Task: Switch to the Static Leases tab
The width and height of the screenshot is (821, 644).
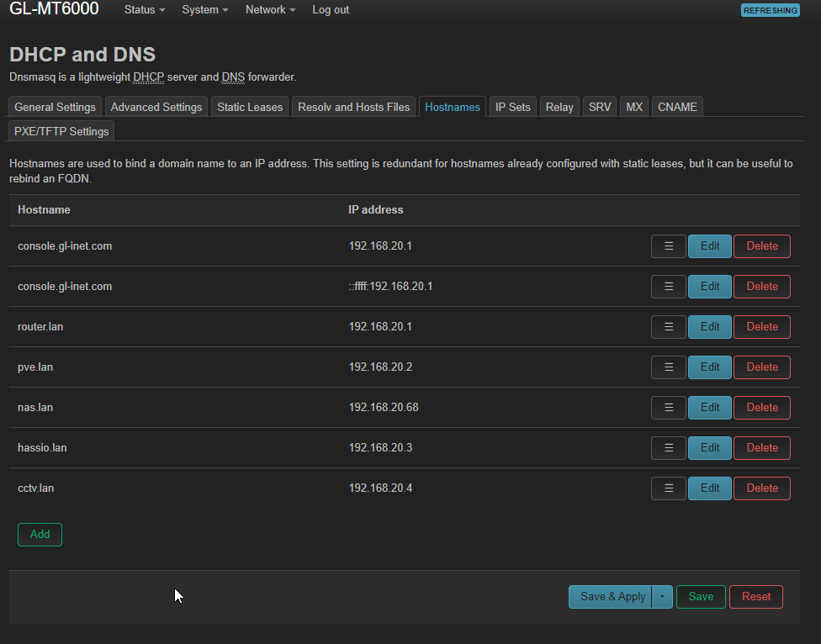Action: 249,107
